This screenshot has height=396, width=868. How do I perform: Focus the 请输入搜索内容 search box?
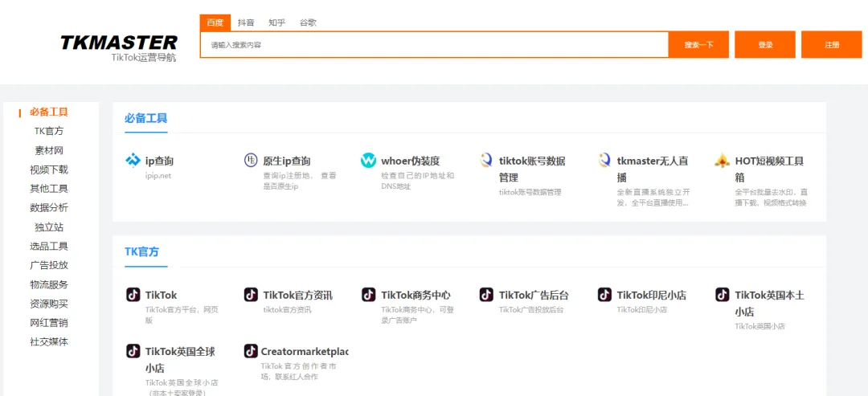coord(435,45)
